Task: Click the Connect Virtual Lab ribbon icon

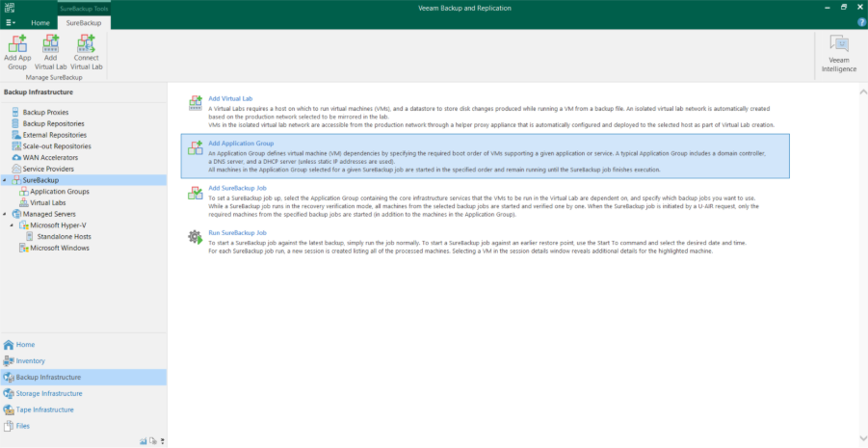Action: 86,44
